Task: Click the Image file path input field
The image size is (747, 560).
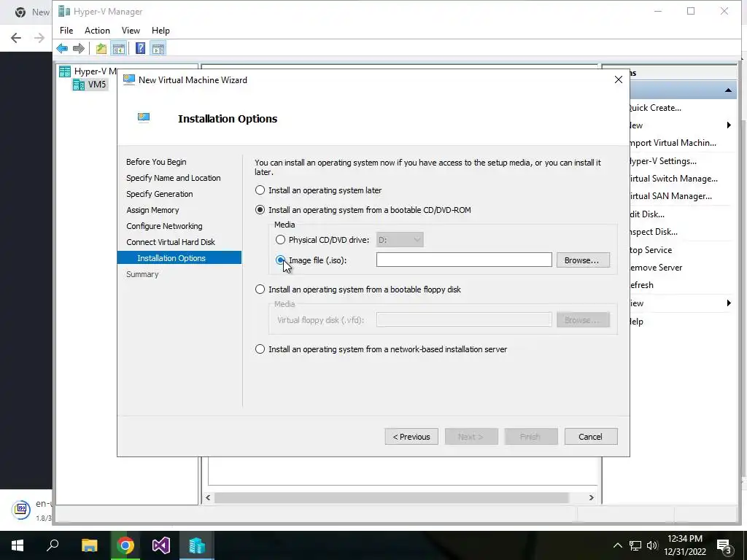Action: click(464, 260)
